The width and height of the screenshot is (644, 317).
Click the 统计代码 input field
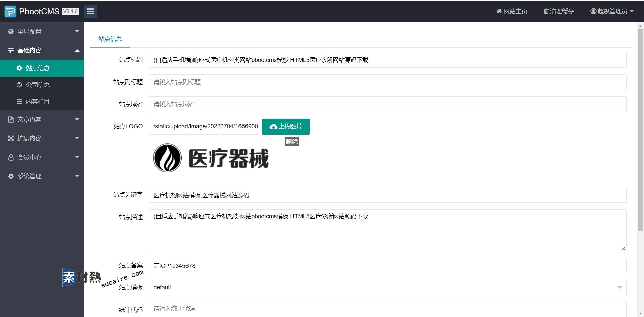[x=387, y=309]
